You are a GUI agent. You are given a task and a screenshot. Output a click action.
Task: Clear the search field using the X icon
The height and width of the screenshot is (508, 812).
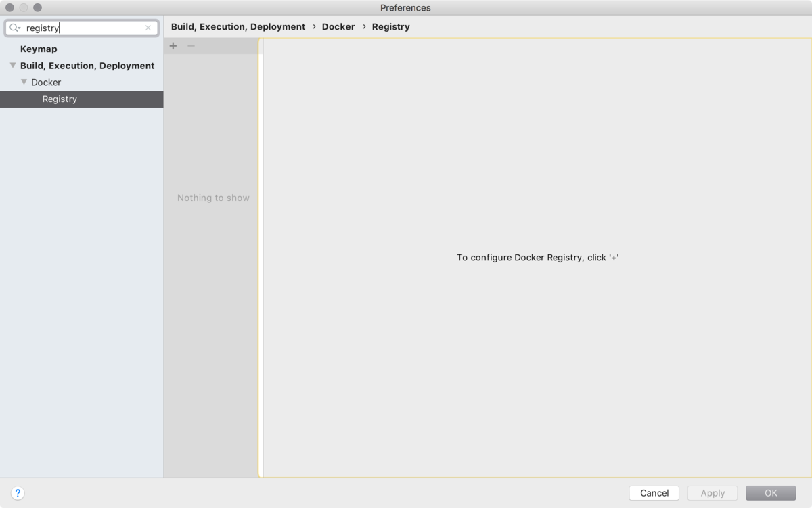(x=148, y=28)
